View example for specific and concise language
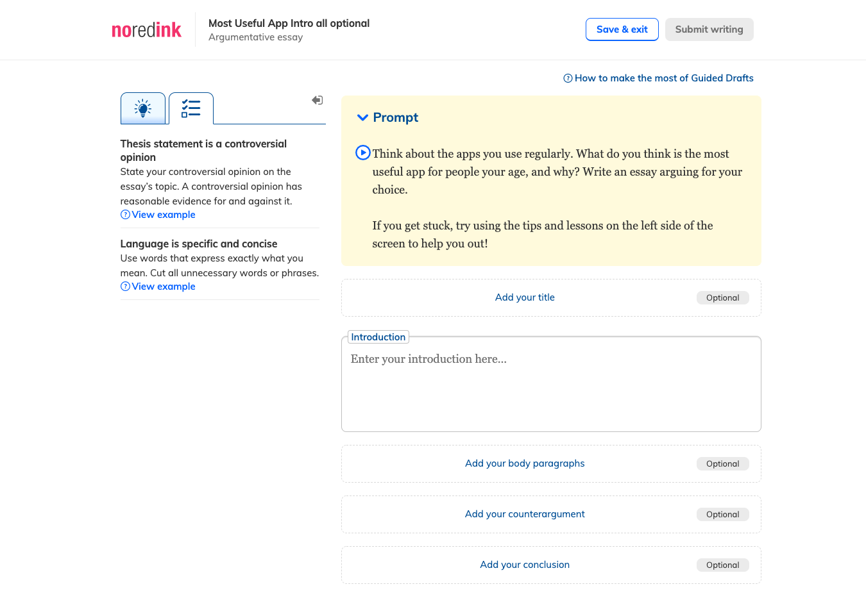Viewport: 866px width, 616px height. [164, 287]
